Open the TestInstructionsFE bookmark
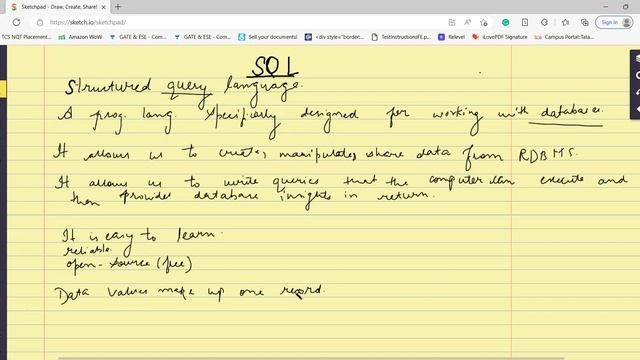The image size is (640, 360). tap(401, 37)
